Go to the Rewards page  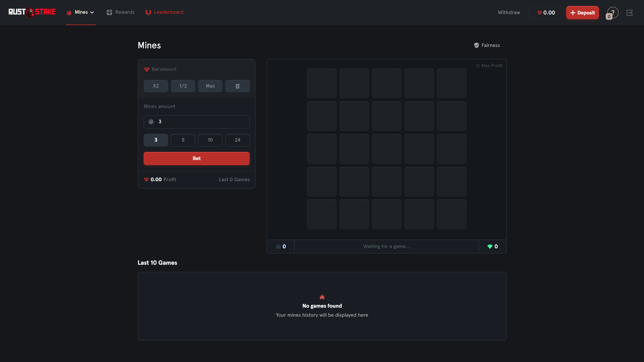120,12
